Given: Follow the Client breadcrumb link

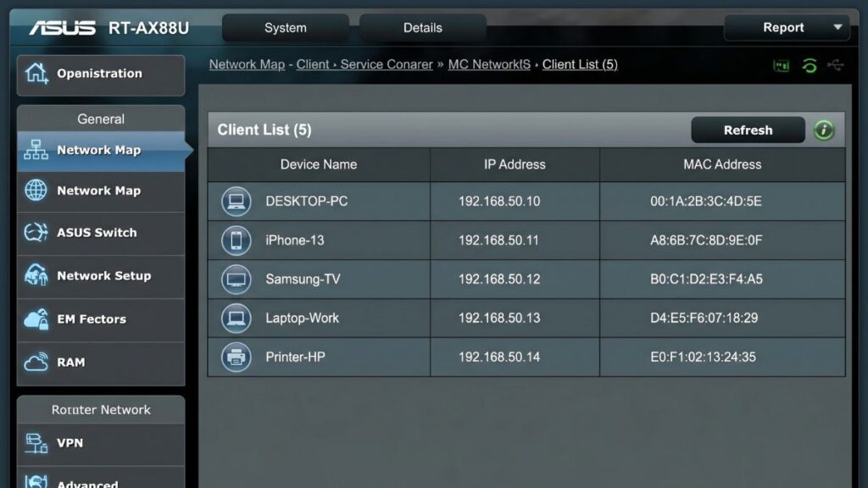Looking at the screenshot, I should coord(313,64).
